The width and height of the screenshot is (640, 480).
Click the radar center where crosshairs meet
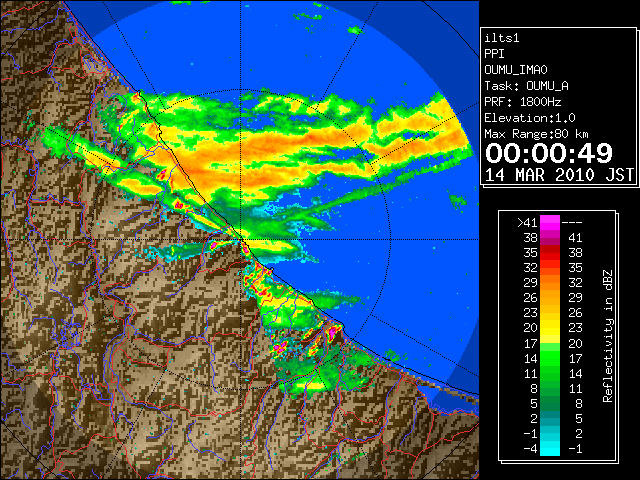click(x=241, y=240)
